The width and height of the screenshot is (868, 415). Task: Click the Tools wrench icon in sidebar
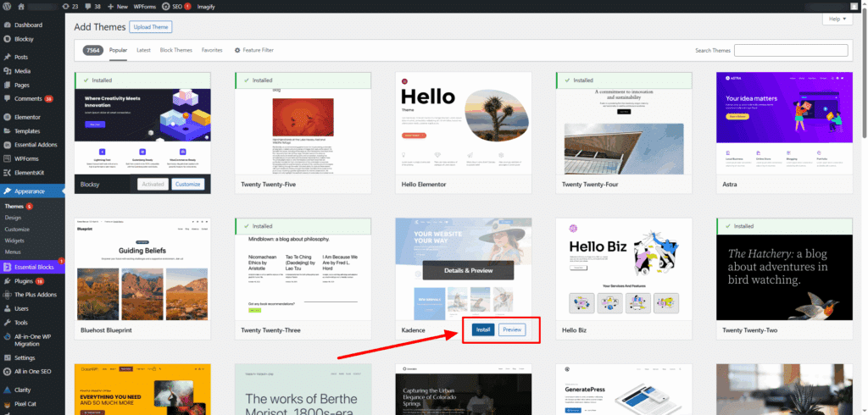tap(7, 322)
